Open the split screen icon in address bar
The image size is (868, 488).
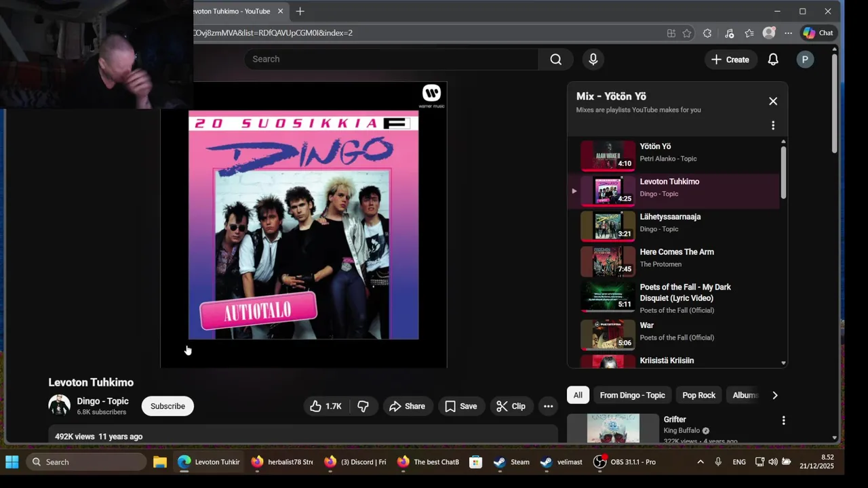click(671, 33)
